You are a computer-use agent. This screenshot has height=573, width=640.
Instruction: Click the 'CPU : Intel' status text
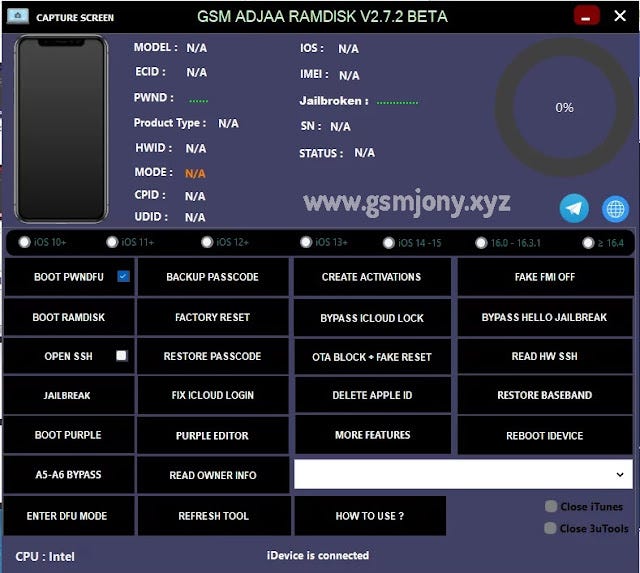[x=45, y=557]
